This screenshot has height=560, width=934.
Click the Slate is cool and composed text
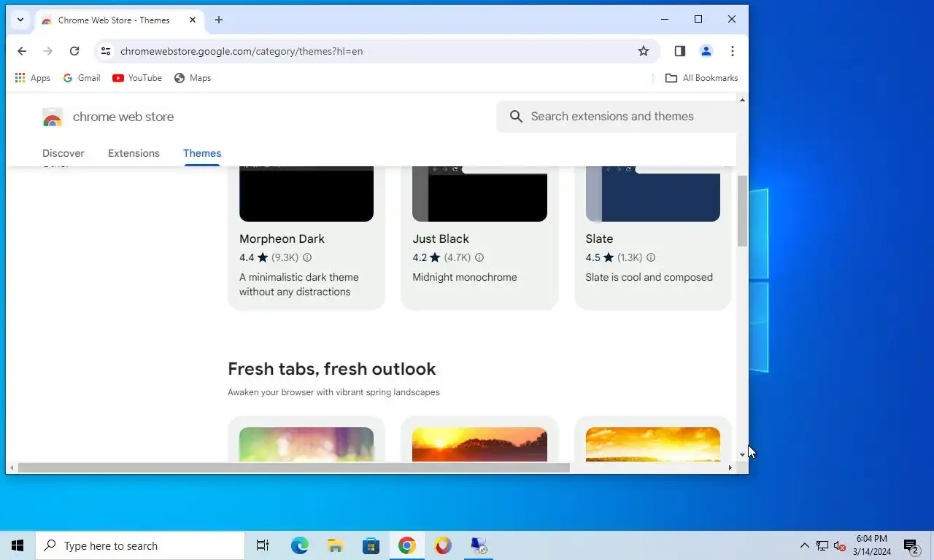(x=649, y=277)
